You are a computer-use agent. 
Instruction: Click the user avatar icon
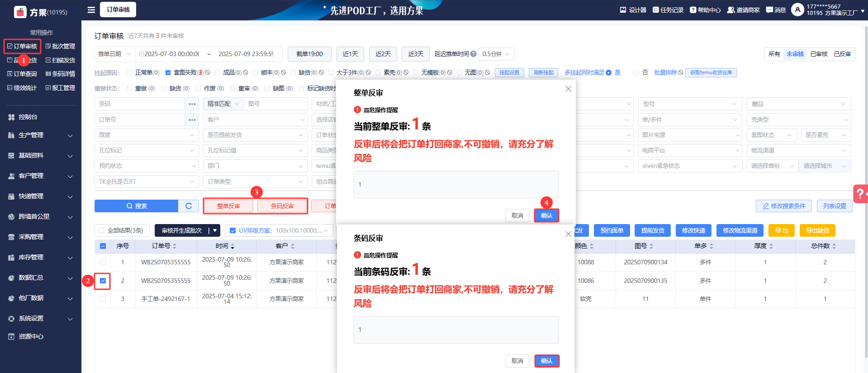click(x=797, y=10)
